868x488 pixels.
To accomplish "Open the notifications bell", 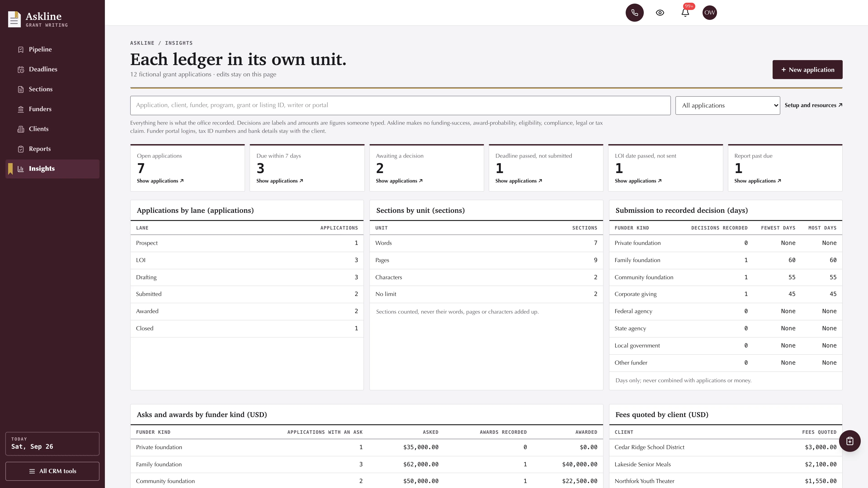I will [685, 13].
